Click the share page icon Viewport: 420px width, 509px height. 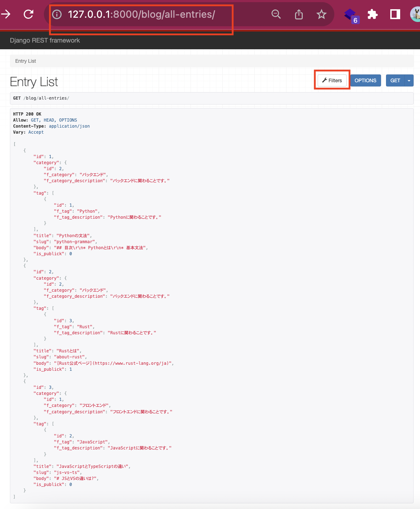click(299, 14)
